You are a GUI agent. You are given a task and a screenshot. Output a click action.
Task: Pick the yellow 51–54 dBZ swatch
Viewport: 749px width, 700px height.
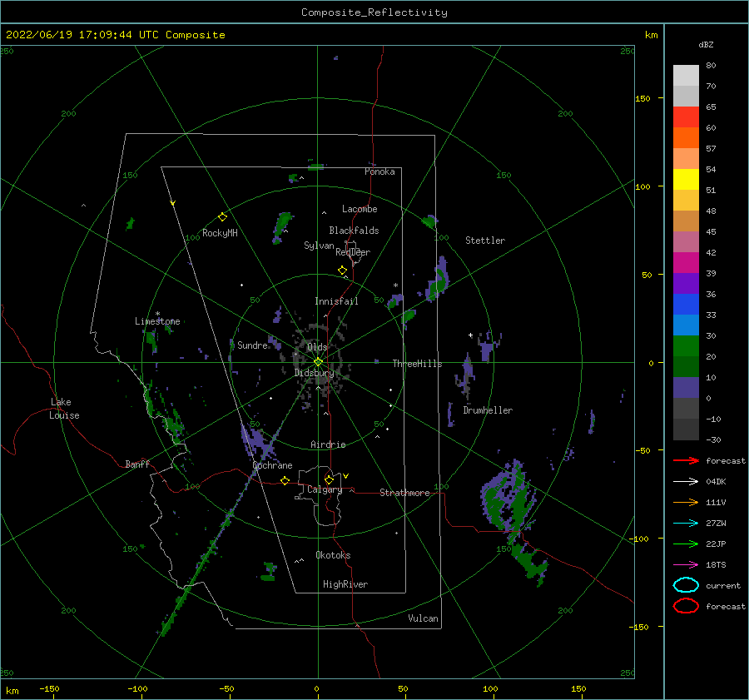tap(686, 180)
